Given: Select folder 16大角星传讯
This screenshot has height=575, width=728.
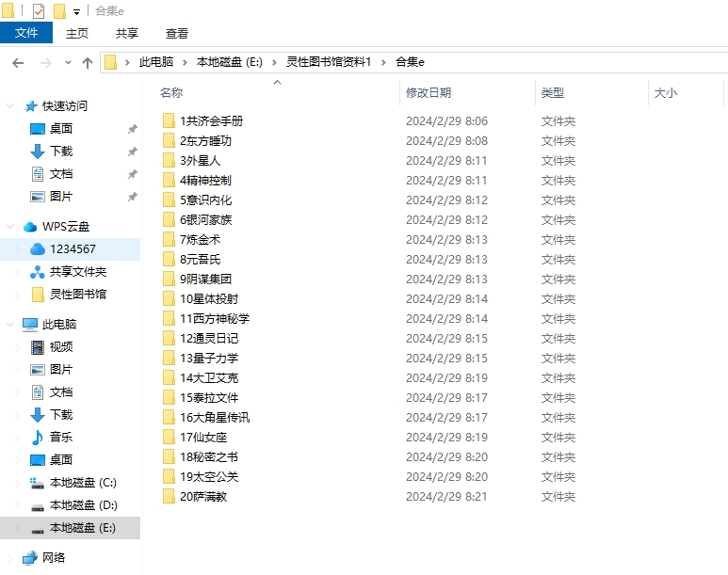Looking at the screenshot, I should pyautogui.click(x=215, y=417).
